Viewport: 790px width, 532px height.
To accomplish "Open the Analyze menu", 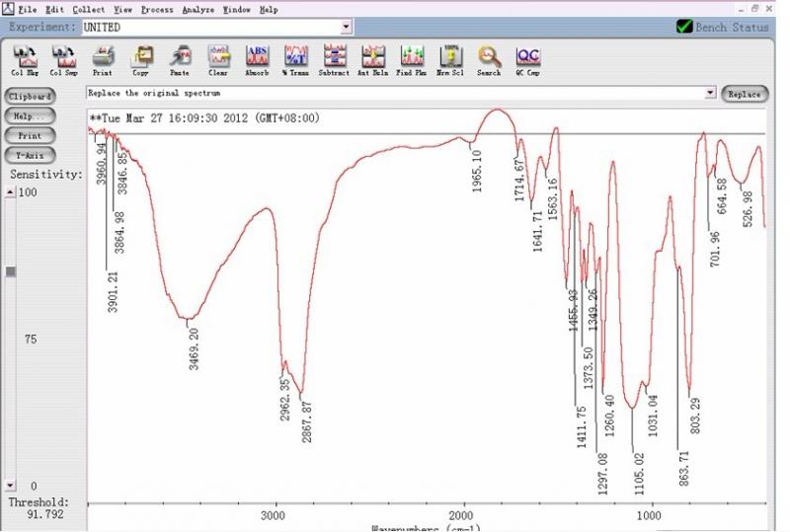I will coord(198,10).
